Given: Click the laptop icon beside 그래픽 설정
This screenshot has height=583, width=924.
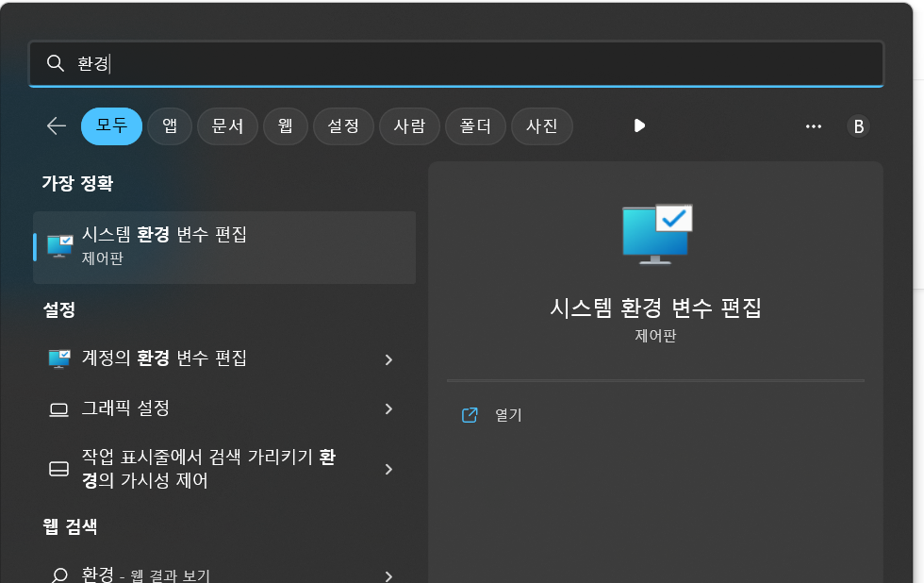Looking at the screenshot, I should coord(58,409).
